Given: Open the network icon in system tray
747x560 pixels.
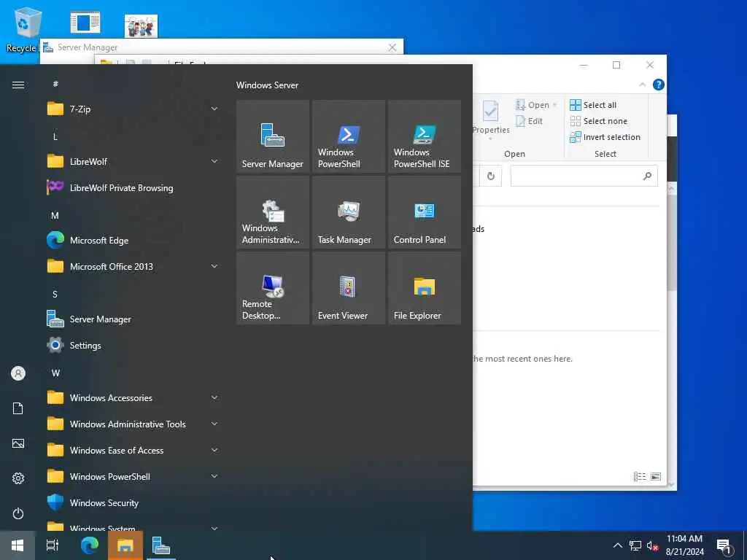Looking at the screenshot, I should 635,545.
